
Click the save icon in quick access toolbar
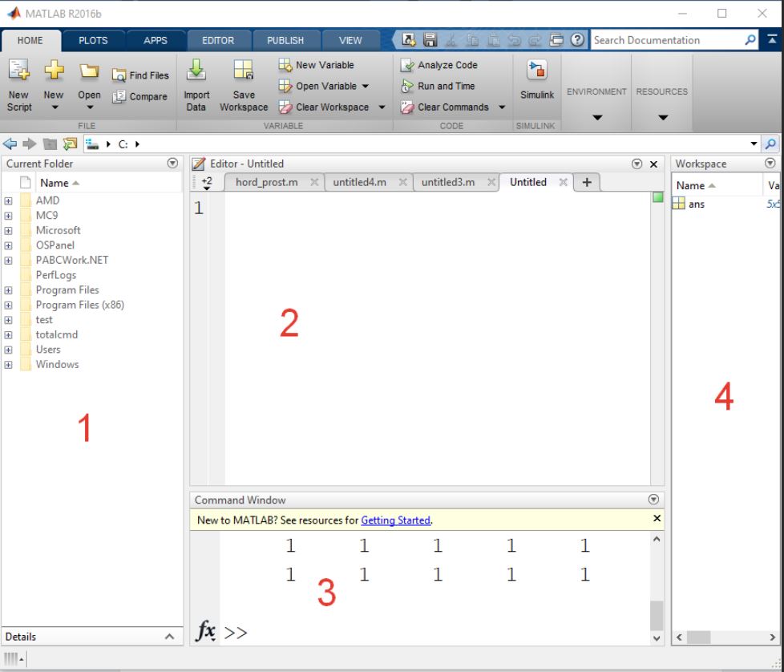[430, 40]
